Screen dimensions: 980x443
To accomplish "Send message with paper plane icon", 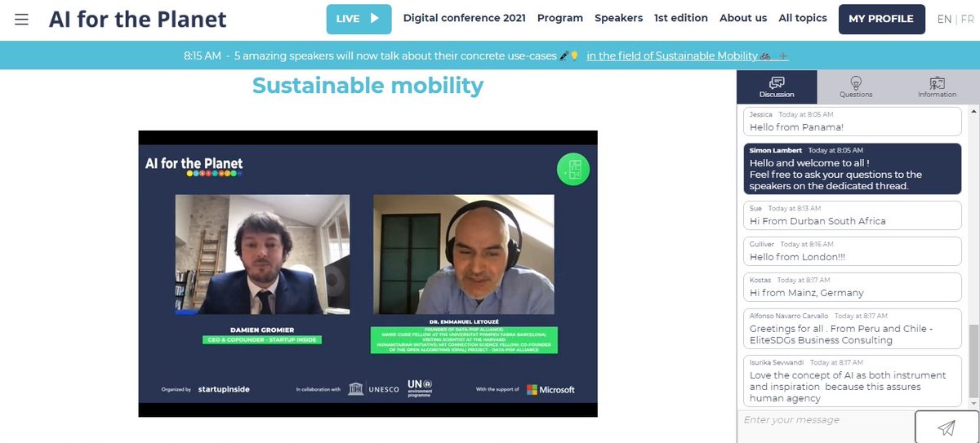I will (x=947, y=427).
